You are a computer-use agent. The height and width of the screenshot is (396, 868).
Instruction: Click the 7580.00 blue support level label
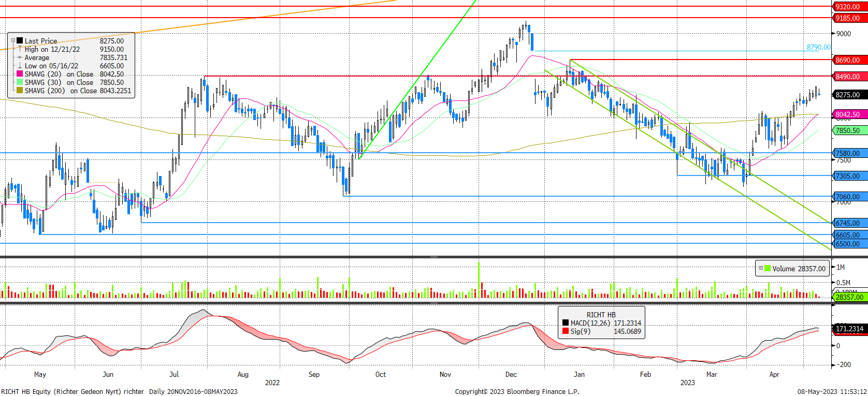848,153
